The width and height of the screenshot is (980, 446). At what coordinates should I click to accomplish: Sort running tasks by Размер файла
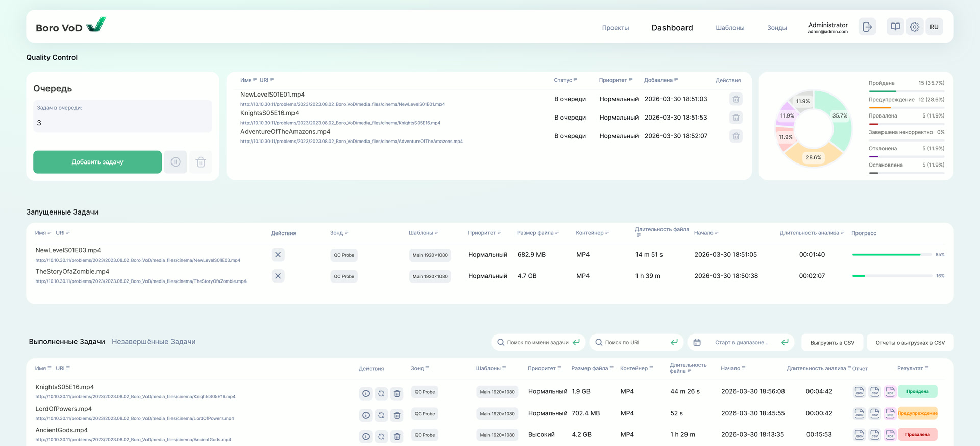(x=537, y=233)
